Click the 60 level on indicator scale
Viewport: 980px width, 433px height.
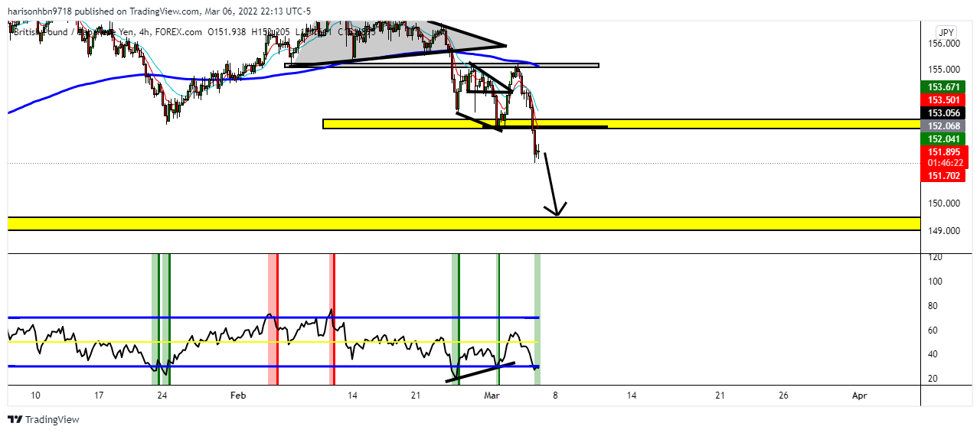click(x=933, y=330)
